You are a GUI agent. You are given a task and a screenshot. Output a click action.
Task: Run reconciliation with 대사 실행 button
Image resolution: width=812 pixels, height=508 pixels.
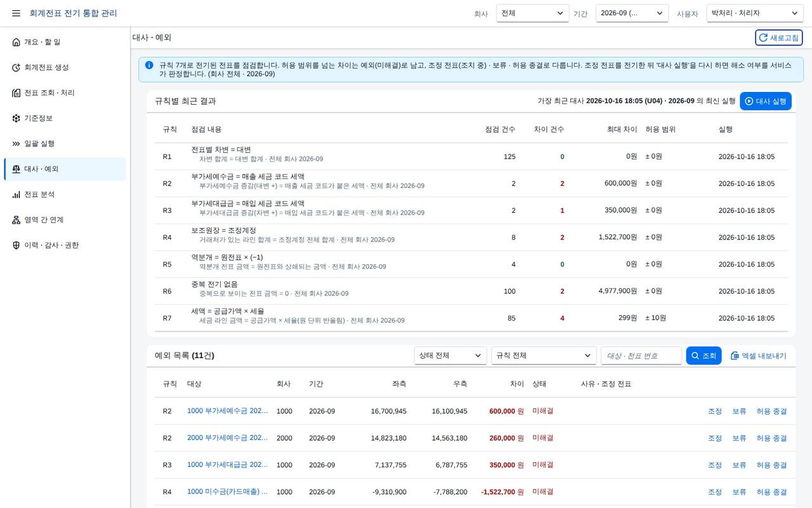pos(766,101)
